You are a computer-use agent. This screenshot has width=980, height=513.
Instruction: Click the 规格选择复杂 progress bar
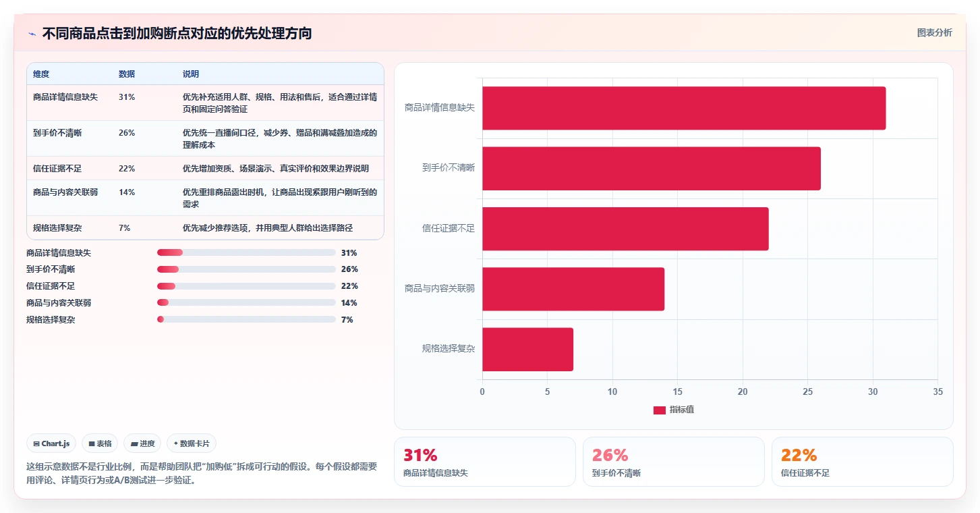click(x=246, y=320)
